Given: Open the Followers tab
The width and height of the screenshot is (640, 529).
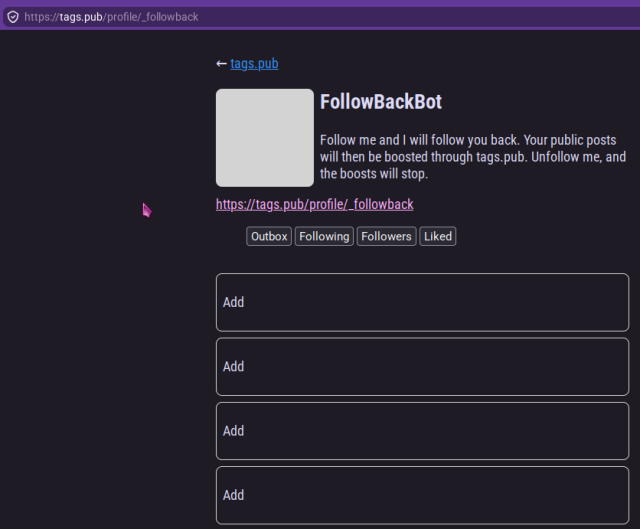Looking at the screenshot, I should pyautogui.click(x=386, y=237).
